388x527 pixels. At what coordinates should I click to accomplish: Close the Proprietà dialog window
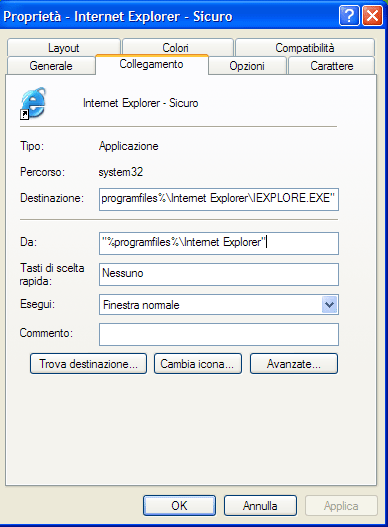373,15
